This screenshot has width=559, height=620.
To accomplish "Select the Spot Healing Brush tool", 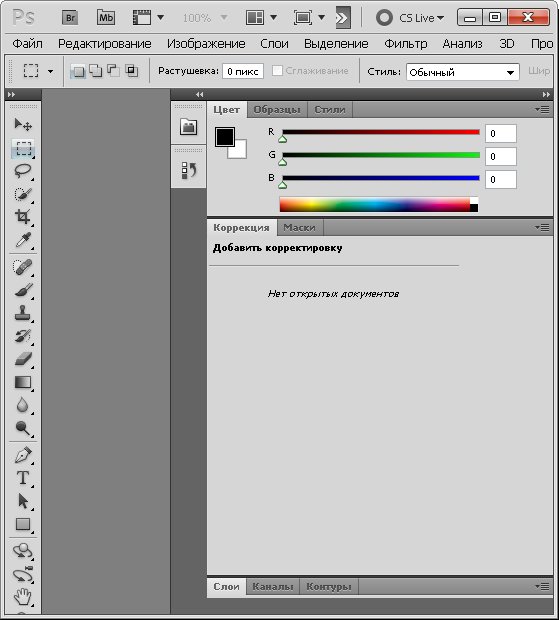I will 23,267.
